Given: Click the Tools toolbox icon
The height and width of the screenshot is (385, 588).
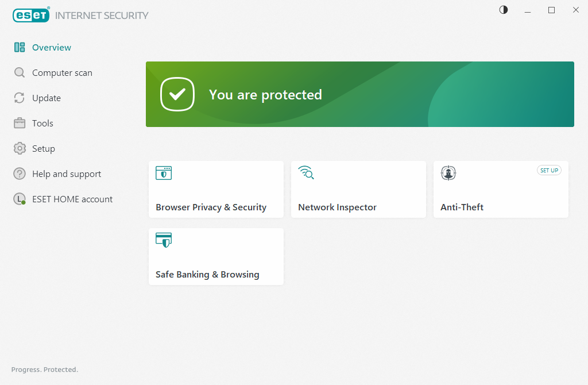Looking at the screenshot, I should (19, 123).
